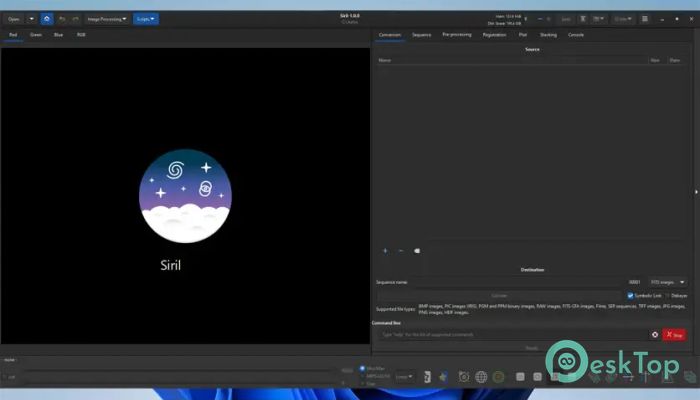Click the second grey square zoom icon
Screen dimensions: 700x400
click(538, 377)
